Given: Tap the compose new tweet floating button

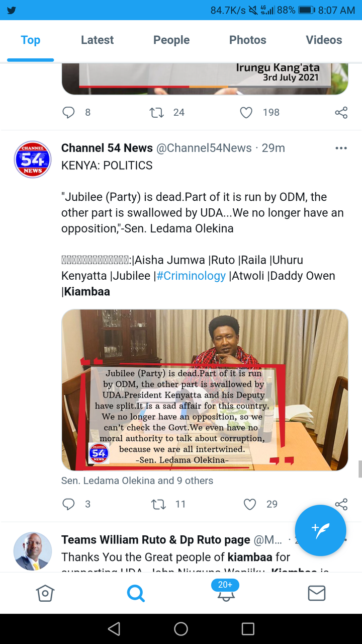Looking at the screenshot, I should pos(320,530).
